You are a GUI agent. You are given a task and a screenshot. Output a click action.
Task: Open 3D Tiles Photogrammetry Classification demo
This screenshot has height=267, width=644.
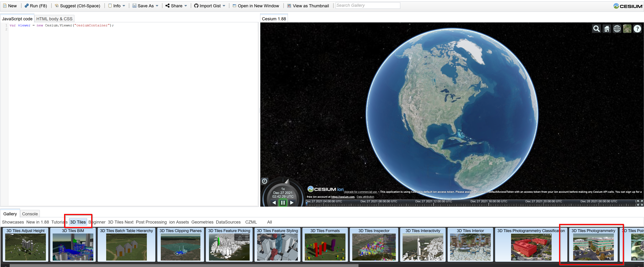pos(531,245)
